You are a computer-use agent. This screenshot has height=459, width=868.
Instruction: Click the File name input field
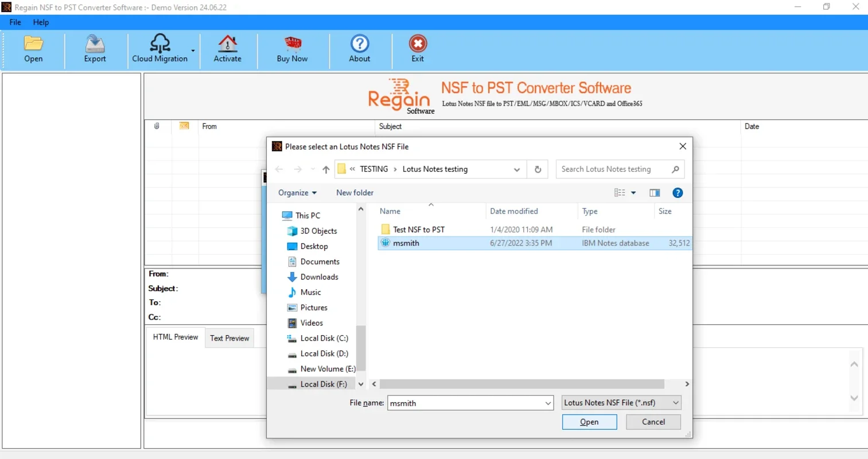(x=465, y=403)
